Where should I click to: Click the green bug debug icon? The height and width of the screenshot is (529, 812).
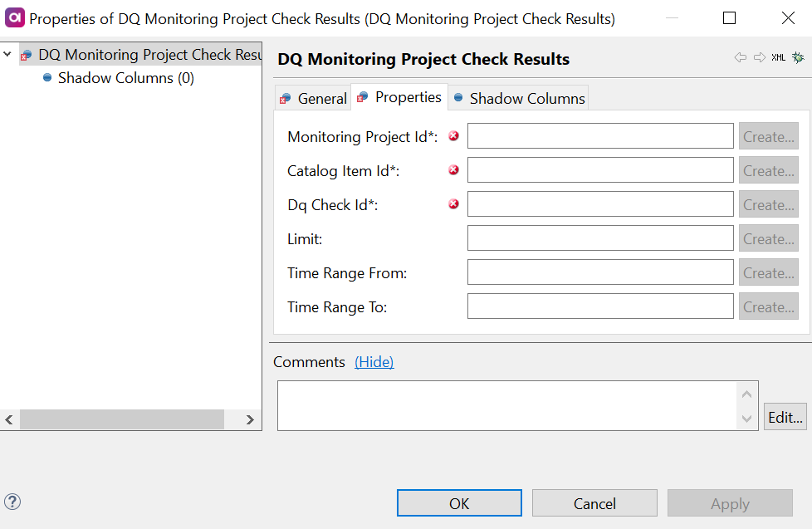point(798,58)
